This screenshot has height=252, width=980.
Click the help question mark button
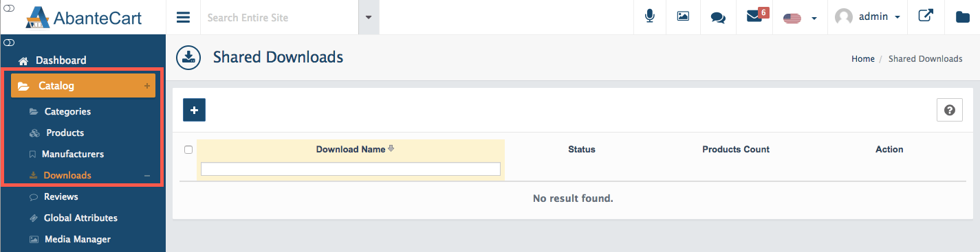click(x=950, y=111)
